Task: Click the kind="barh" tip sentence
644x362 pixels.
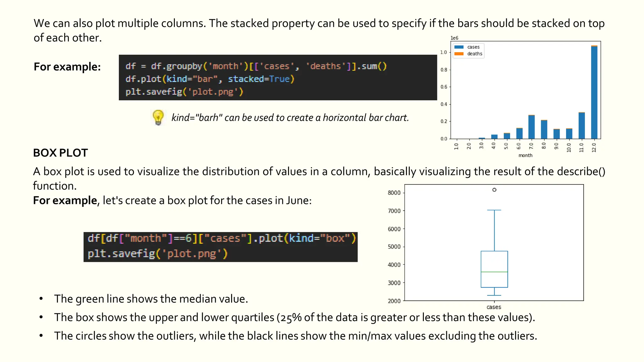Action: (290, 118)
